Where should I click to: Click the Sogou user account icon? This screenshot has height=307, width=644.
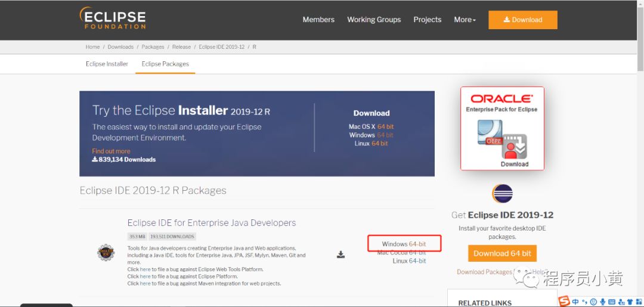click(x=621, y=302)
